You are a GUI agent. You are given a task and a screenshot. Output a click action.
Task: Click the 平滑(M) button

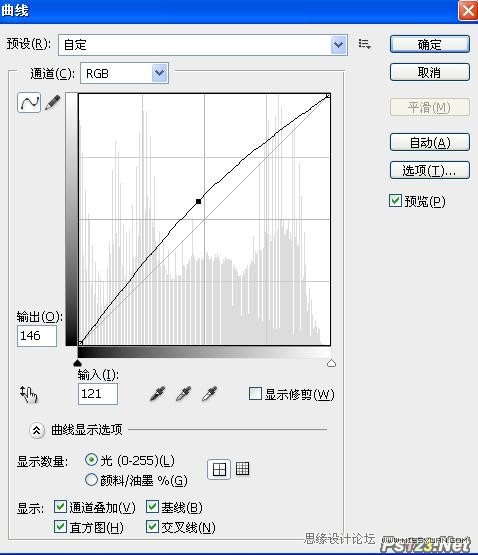(x=430, y=107)
